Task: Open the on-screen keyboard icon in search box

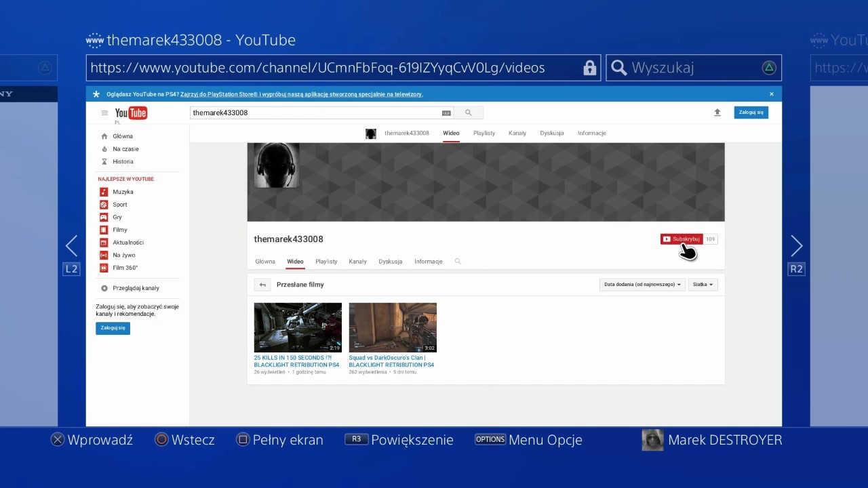Action: pos(446,113)
